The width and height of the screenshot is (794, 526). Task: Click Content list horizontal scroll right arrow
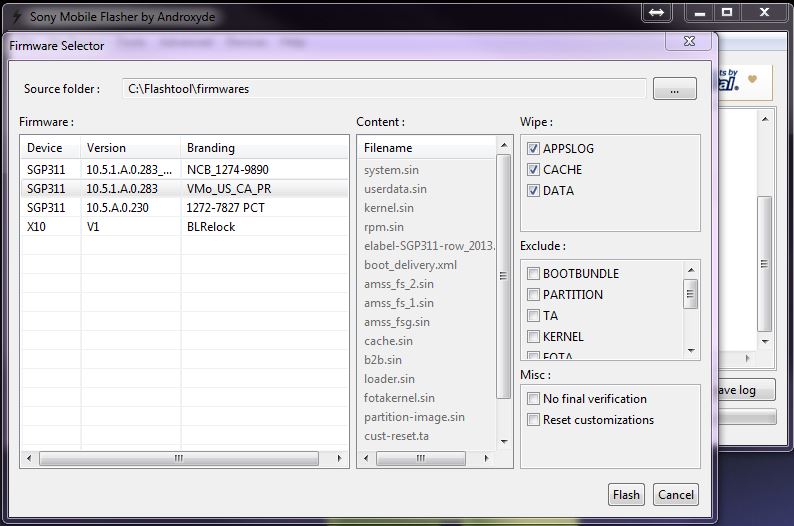click(486, 458)
